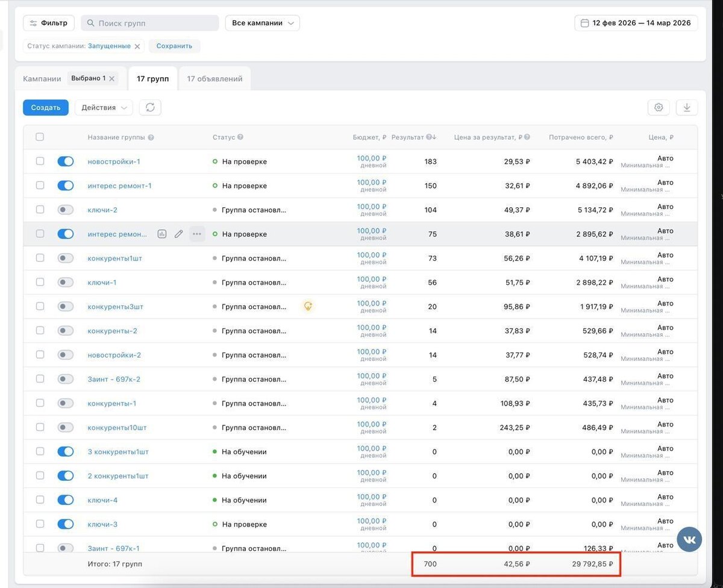Open the новостройки-2 group link
The width and height of the screenshot is (723, 588).
tap(114, 355)
